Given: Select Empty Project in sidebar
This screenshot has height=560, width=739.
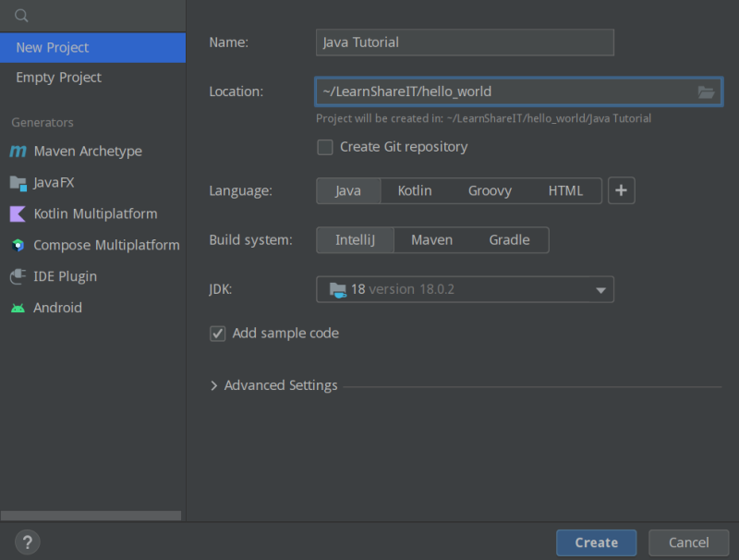Looking at the screenshot, I should tap(93, 78).
